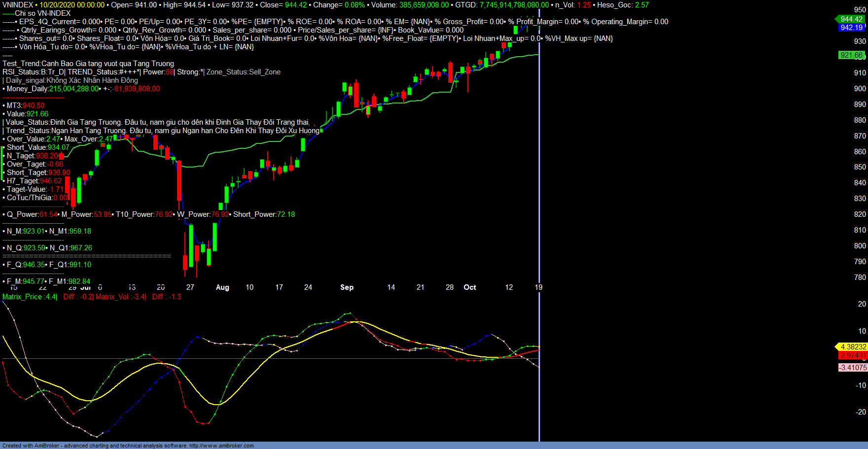The width and height of the screenshot is (868, 449).
Task: Click the Matrix_Price indicator label
Action: (30, 297)
